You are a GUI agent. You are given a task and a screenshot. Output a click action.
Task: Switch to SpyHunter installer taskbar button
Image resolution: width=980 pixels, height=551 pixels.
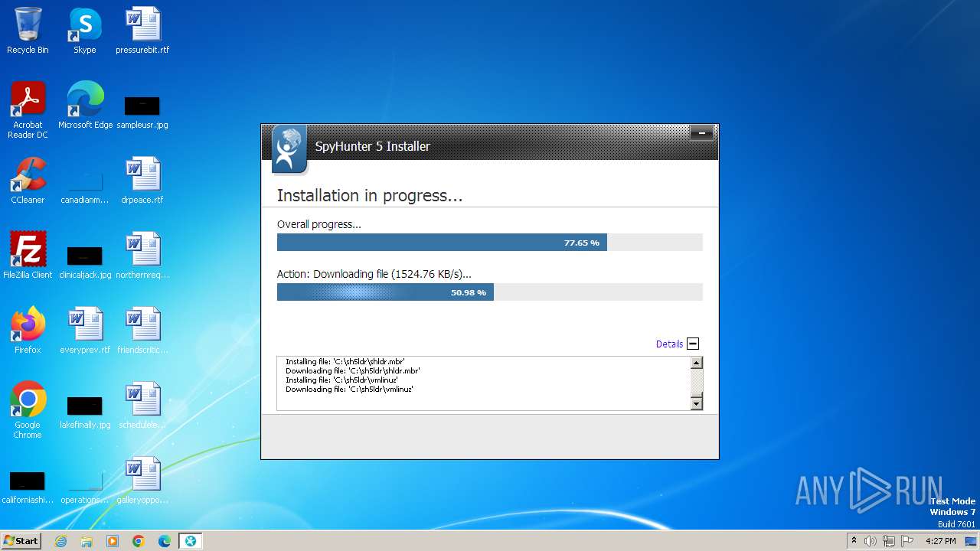[191, 541]
